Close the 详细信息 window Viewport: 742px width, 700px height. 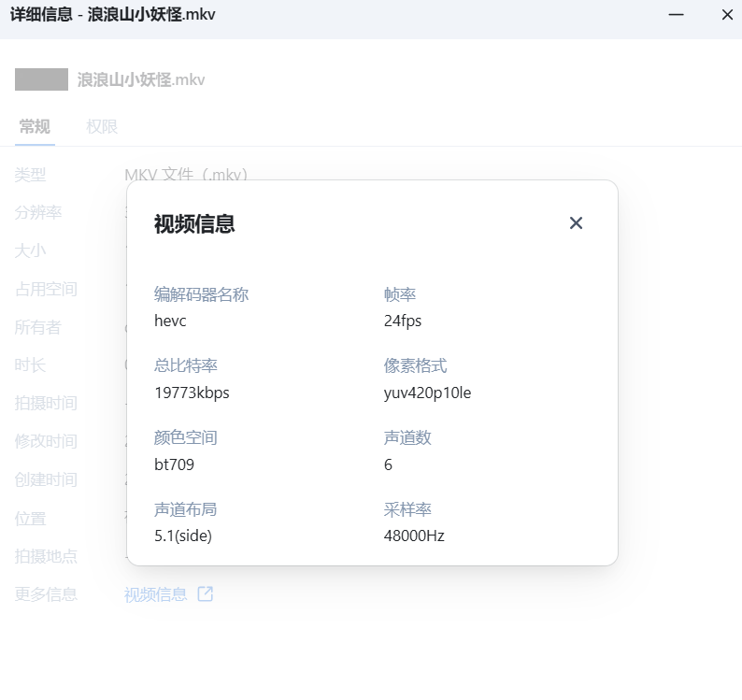pos(727,15)
